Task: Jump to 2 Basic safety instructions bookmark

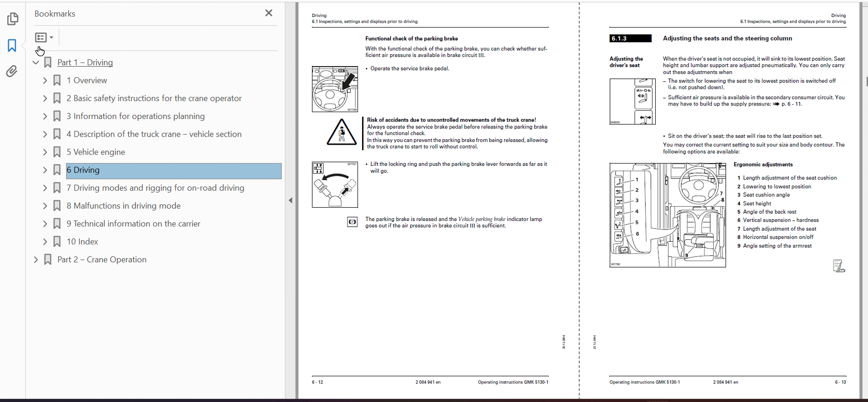Action: click(154, 98)
